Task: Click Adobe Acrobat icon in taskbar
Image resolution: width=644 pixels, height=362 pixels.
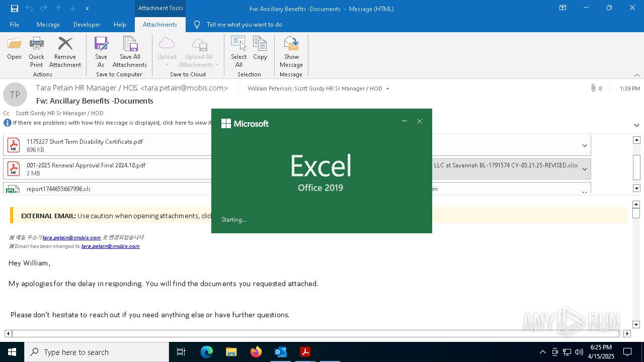Action: pyautogui.click(x=305, y=352)
